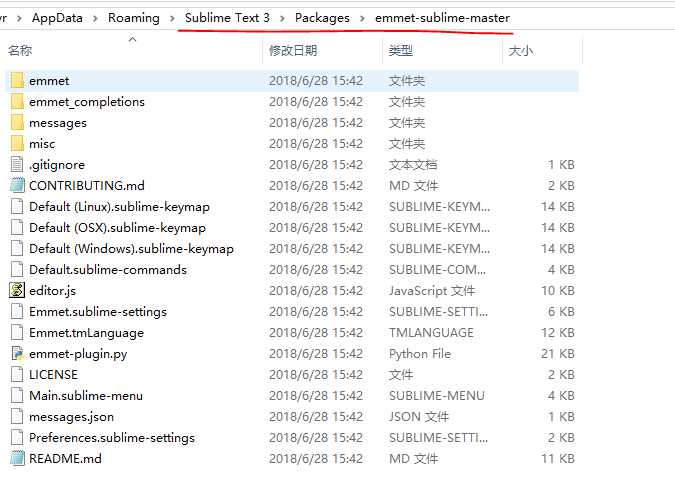This screenshot has height=492, width=675.
Task: Click the 'SUBLIME-MENU' type cell
Action: tap(437, 396)
